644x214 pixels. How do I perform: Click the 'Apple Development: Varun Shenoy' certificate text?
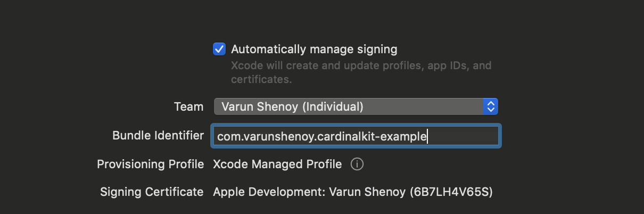click(x=309, y=192)
